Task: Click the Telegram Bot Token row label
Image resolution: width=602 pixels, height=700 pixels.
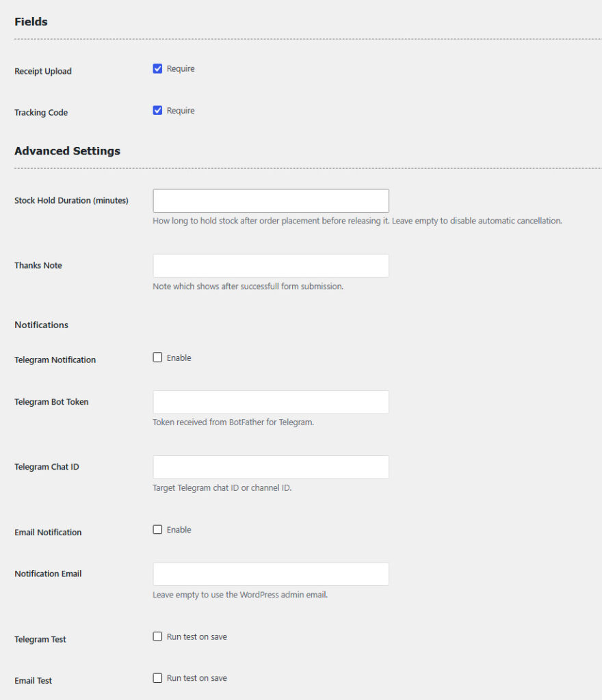Action: click(51, 402)
